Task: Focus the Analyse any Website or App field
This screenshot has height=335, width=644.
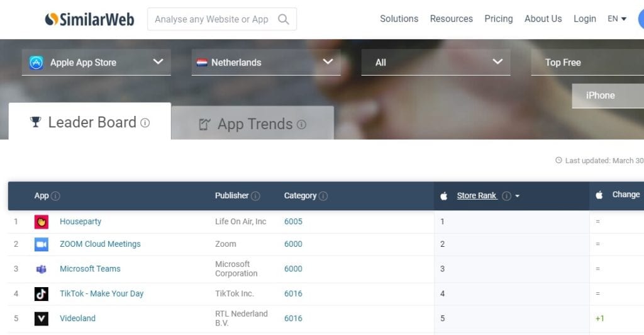Action: 222,20
